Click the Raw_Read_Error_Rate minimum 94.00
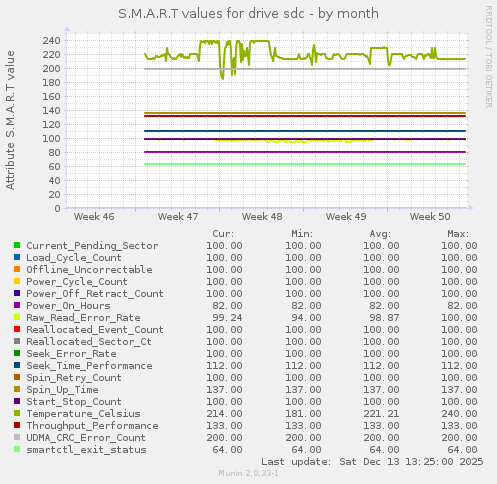The image size is (497, 484). pyautogui.click(x=306, y=318)
